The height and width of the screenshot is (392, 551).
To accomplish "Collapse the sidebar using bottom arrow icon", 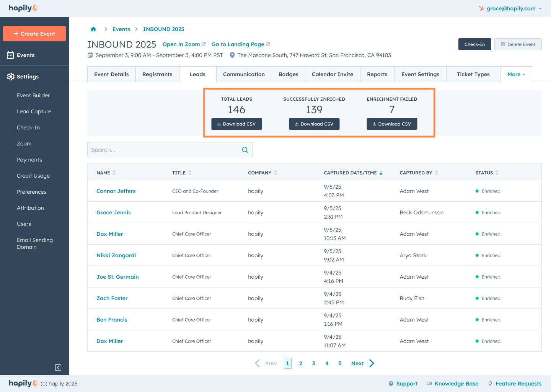I will [x=58, y=367].
